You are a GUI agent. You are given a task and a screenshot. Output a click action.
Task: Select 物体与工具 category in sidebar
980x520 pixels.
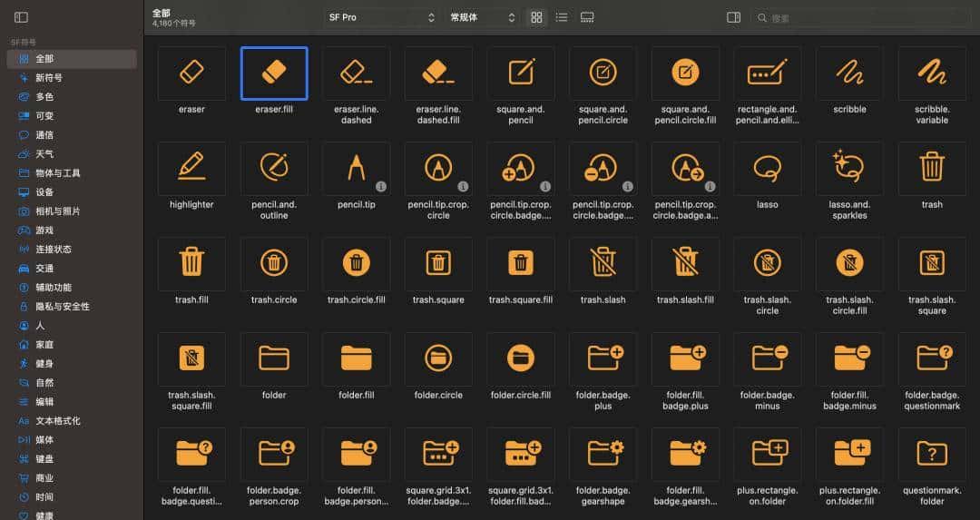click(57, 173)
